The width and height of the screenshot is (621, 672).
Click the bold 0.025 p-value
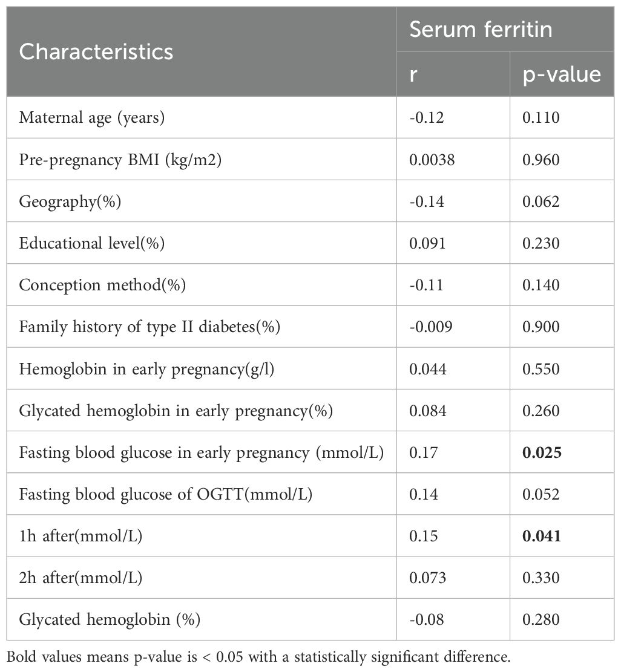point(541,453)
